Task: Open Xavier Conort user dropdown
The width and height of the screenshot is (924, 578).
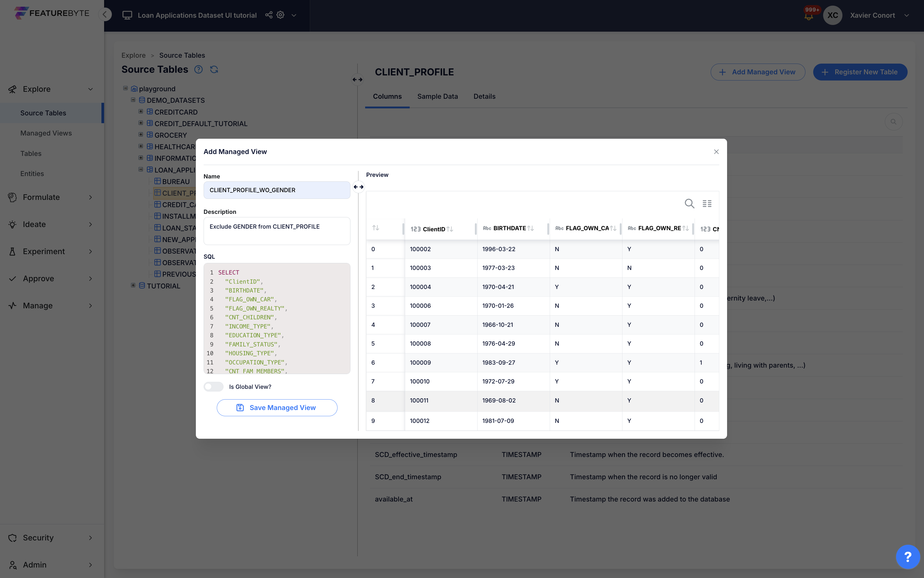Action: 906,15
